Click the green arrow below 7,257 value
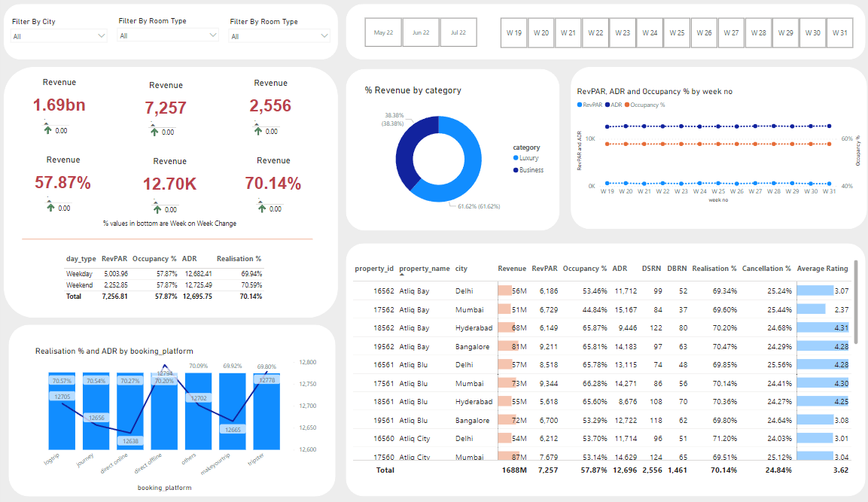The image size is (868, 502). [x=155, y=132]
